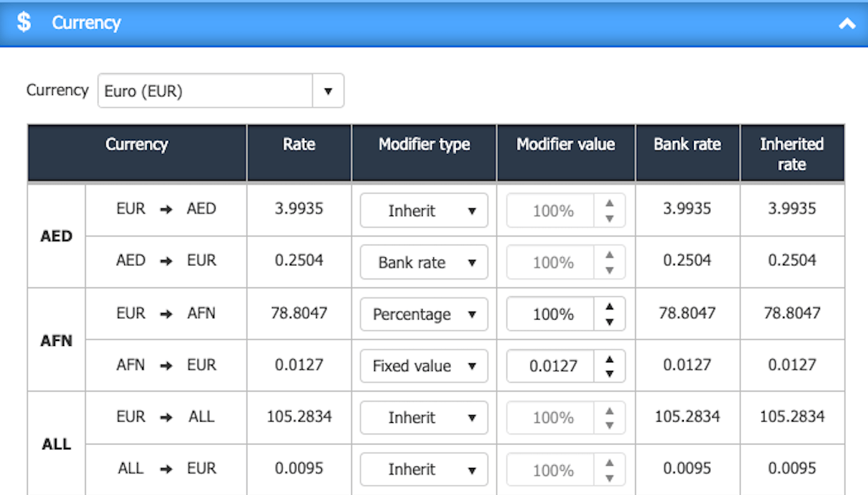Click disabled modifier field for AED to EUR
The width and height of the screenshot is (868, 495).
pos(551,262)
